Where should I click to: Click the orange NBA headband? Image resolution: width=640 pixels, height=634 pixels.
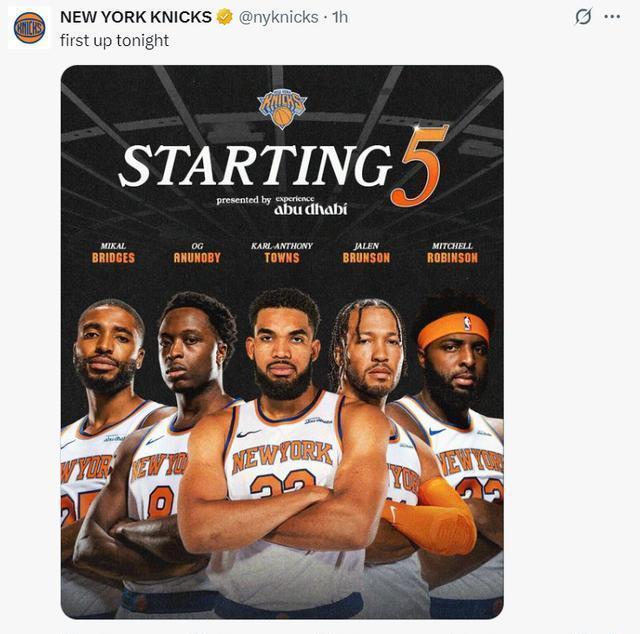coord(453,329)
